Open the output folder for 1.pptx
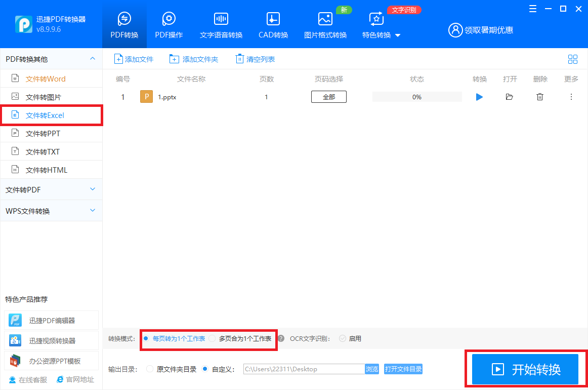Screen dimensions: 588x390 point(509,97)
